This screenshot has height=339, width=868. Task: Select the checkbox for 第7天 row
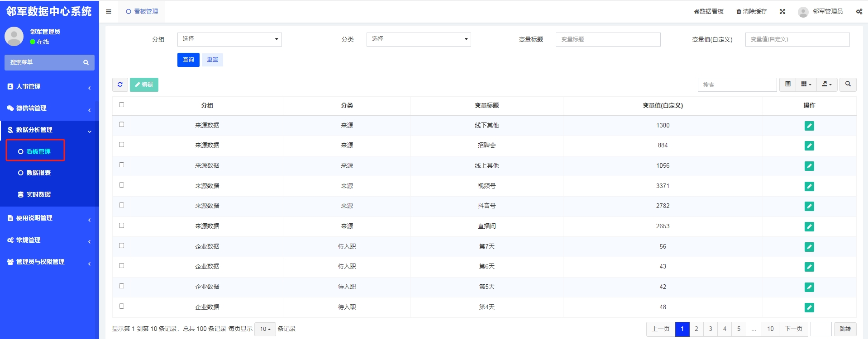tap(121, 246)
